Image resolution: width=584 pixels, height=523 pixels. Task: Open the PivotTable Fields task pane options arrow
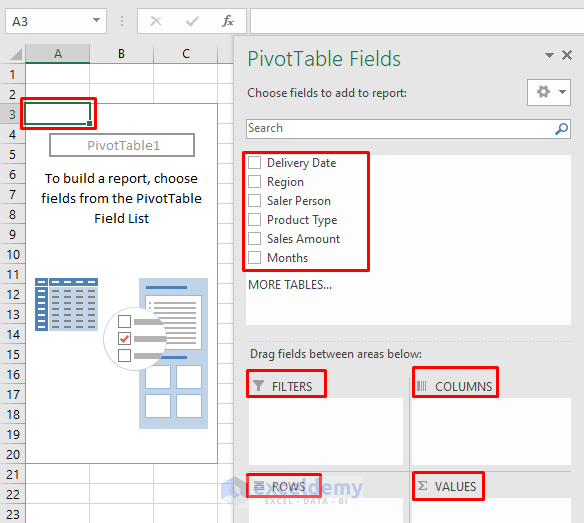click(549, 56)
